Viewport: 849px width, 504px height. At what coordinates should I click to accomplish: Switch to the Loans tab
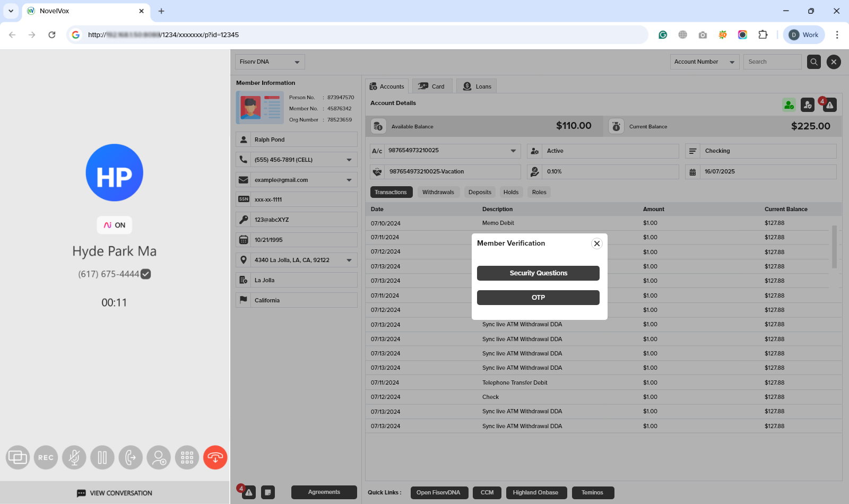pos(477,86)
